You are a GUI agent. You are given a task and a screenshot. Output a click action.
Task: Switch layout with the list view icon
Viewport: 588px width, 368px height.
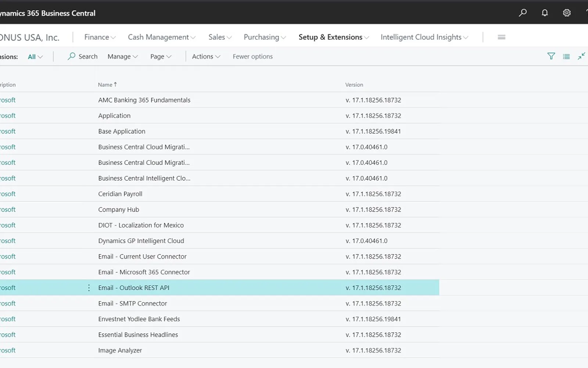[566, 56]
